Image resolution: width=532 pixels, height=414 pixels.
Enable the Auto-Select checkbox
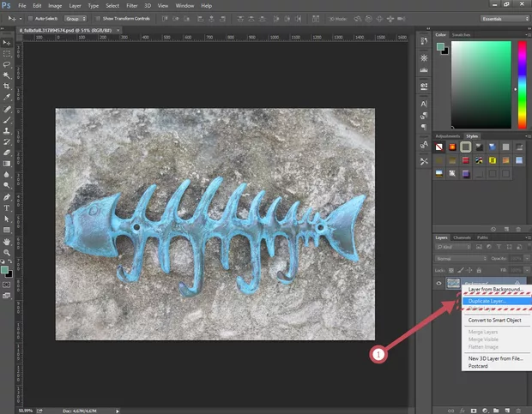[x=32, y=17]
